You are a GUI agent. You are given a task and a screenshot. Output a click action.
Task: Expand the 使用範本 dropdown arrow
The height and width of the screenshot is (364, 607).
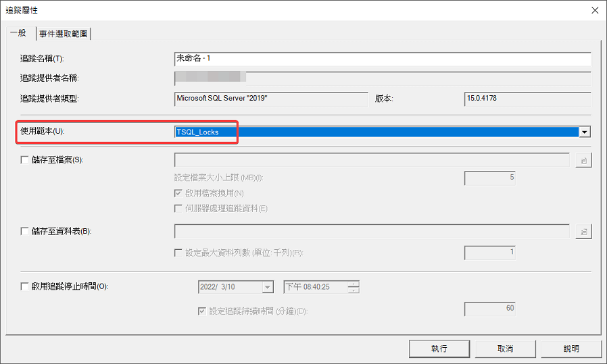pyautogui.click(x=585, y=132)
